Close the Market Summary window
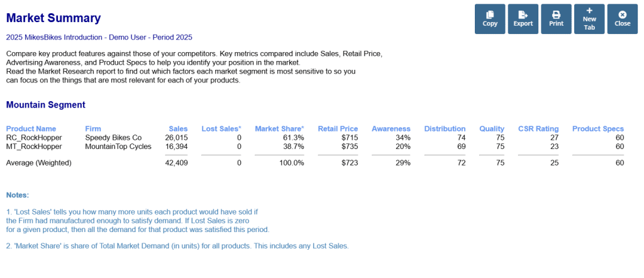Image resolution: width=644 pixels, height=278 pixels. tap(623, 19)
